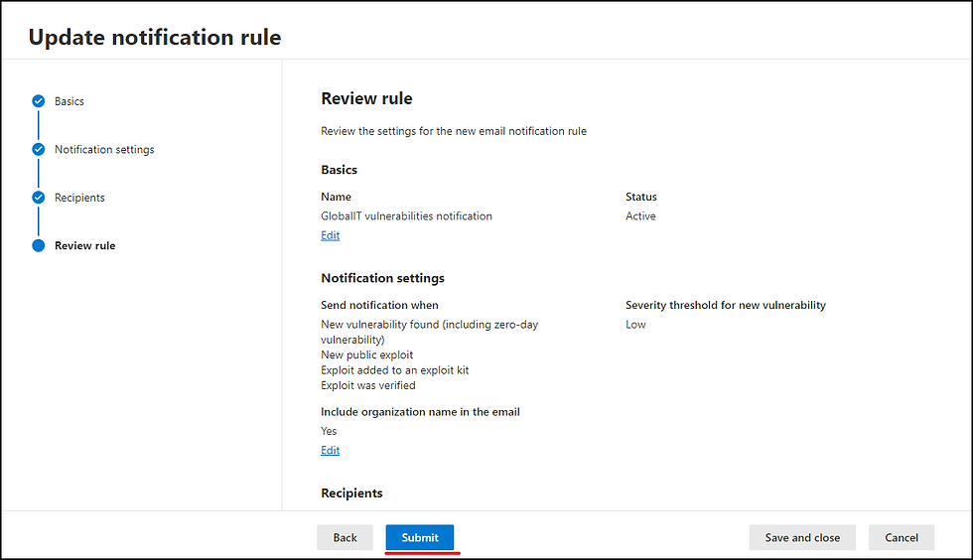Screen dimensions: 973x560
Task: Click the bold 'Basics' section heading
Action: pyautogui.click(x=339, y=170)
